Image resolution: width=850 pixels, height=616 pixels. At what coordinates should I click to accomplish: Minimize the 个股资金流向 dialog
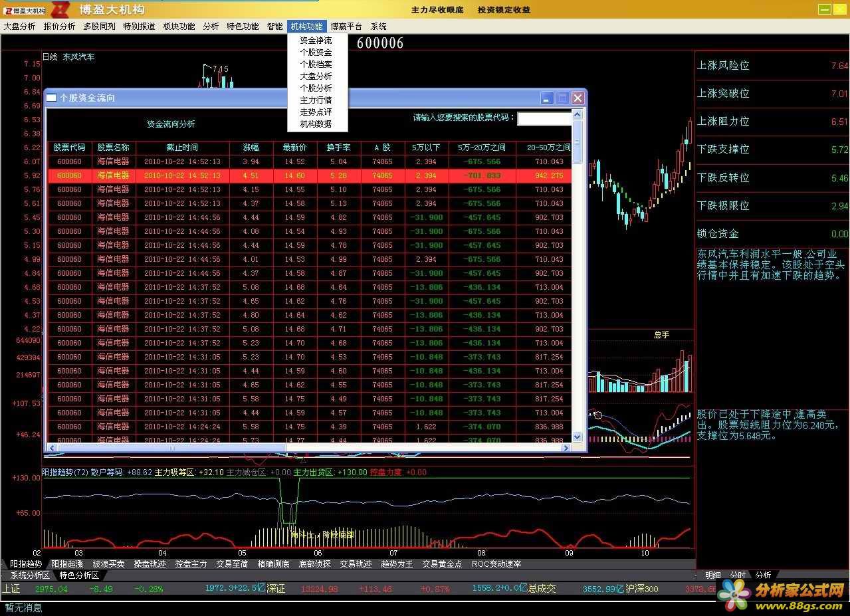[x=547, y=98]
